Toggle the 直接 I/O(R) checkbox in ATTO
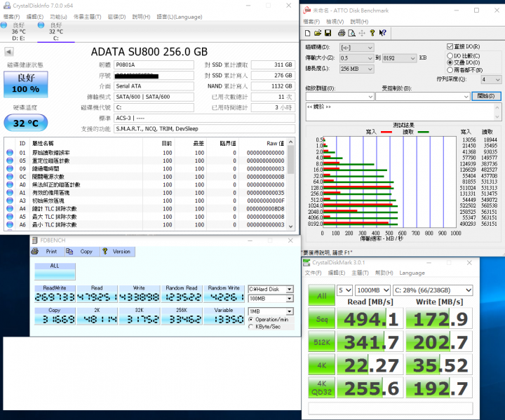This screenshot has height=420, width=505. coord(450,46)
